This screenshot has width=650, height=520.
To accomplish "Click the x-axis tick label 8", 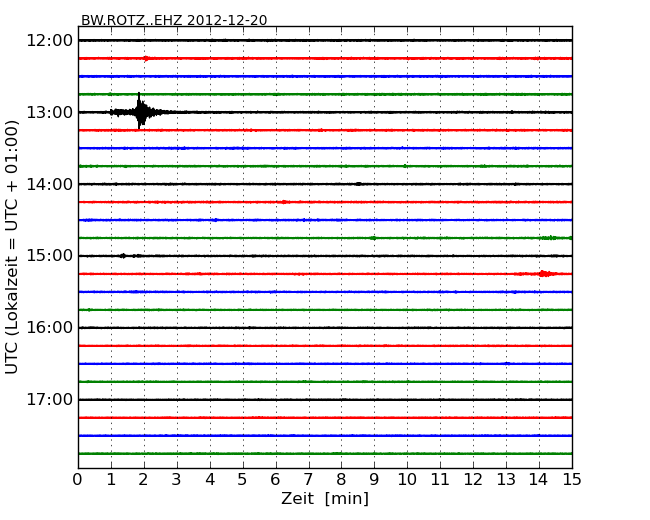I will 341,479.
